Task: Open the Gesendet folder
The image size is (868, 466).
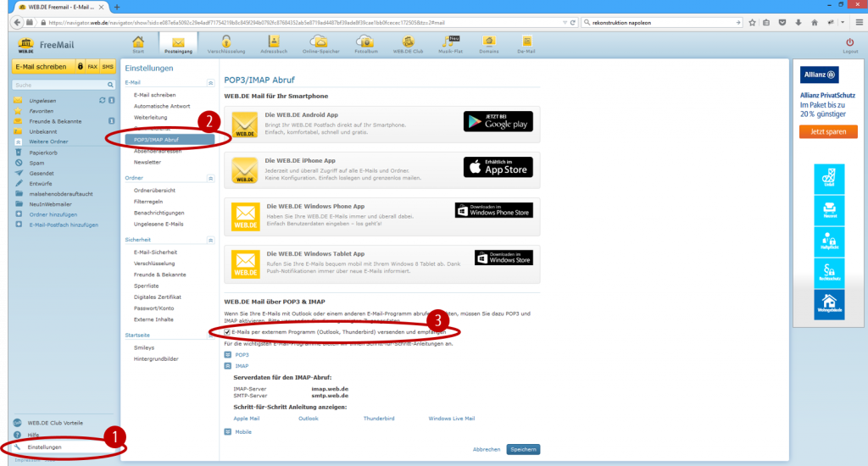Action: click(x=42, y=173)
